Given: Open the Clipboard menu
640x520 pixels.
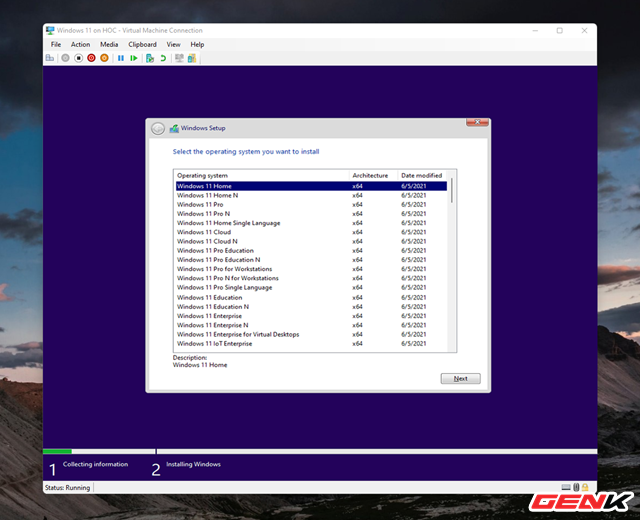Looking at the screenshot, I should [x=142, y=44].
